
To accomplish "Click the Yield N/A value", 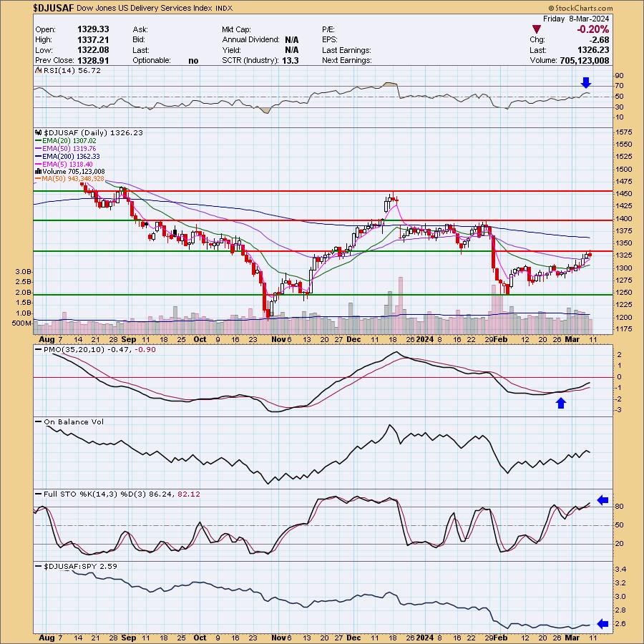I will tap(292, 50).
